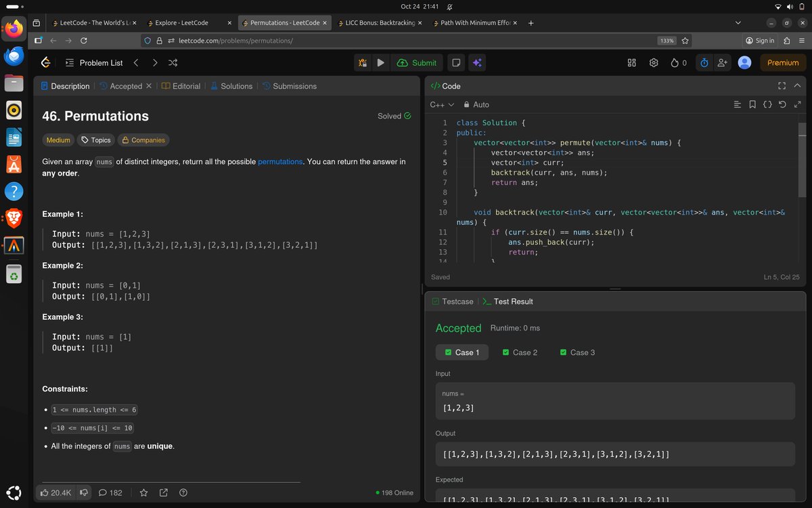This screenshot has width=812, height=508.
Task: Switch to the Editorial tab
Action: pos(181,86)
